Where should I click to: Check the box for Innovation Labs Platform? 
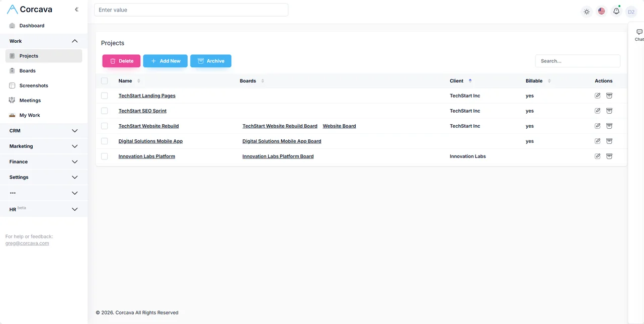coord(104,156)
